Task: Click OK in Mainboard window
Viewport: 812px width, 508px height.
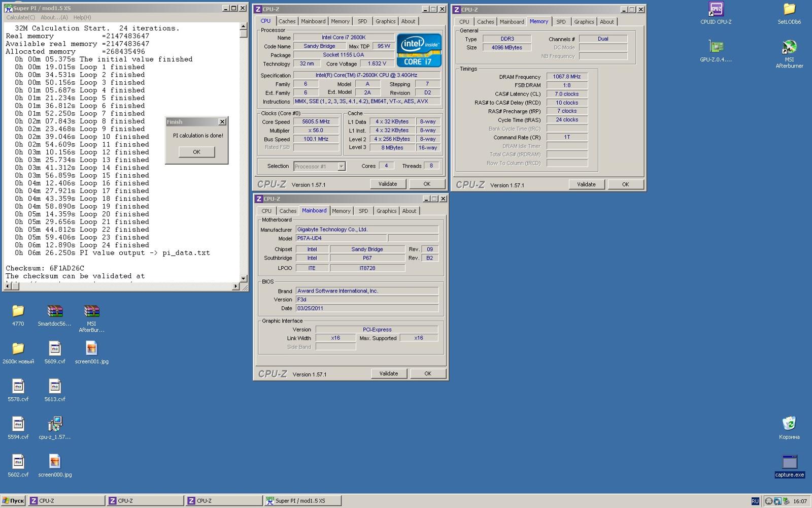Action: [x=428, y=373]
